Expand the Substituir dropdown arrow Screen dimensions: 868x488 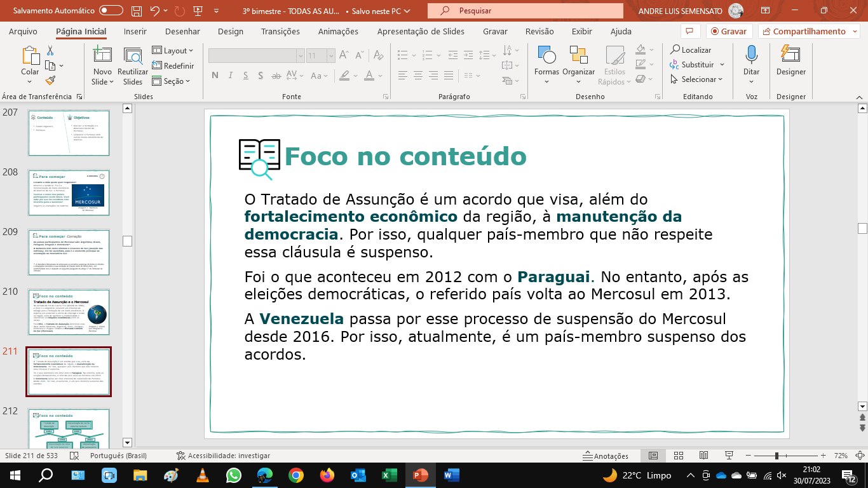pos(722,65)
